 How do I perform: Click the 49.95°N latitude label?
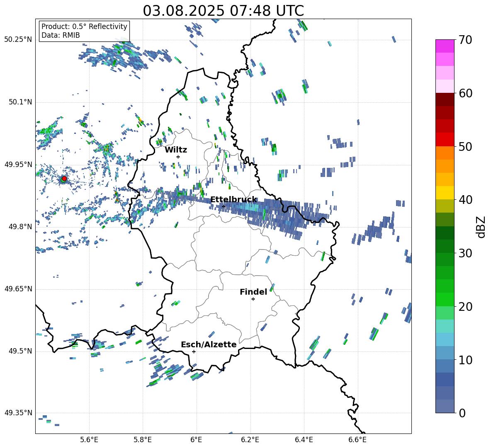coord(18,165)
